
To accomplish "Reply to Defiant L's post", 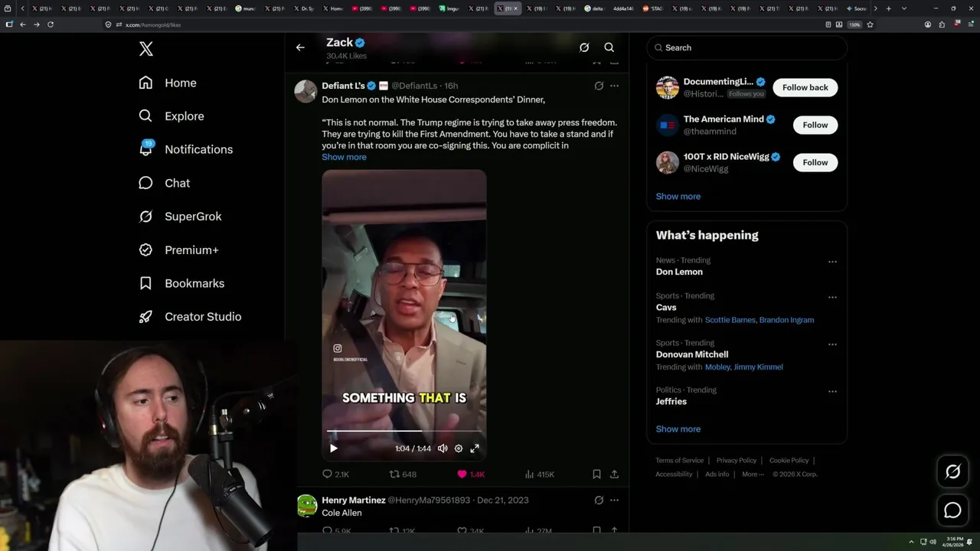I will point(335,474).
